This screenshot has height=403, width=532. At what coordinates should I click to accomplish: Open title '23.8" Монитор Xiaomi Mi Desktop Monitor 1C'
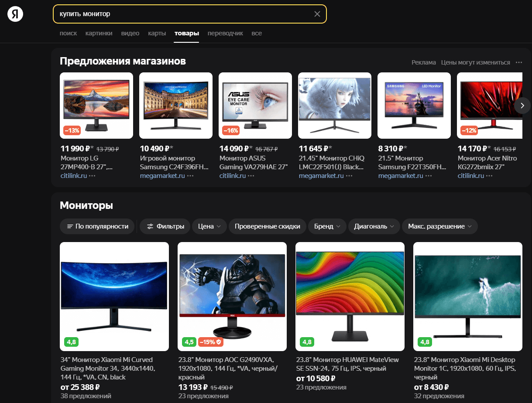click(465, 369)
